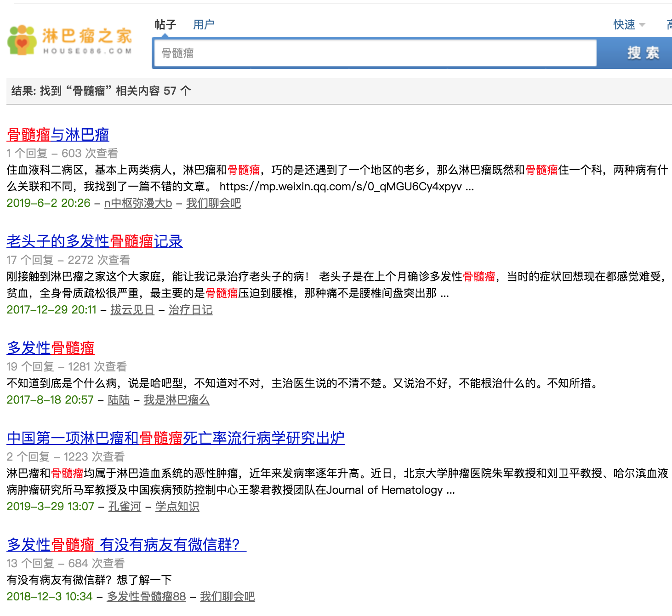Open 我们聊会吧 link under the 微信群 post
Image resolution: width=672 pixels, height=616 pixels.
228,597
